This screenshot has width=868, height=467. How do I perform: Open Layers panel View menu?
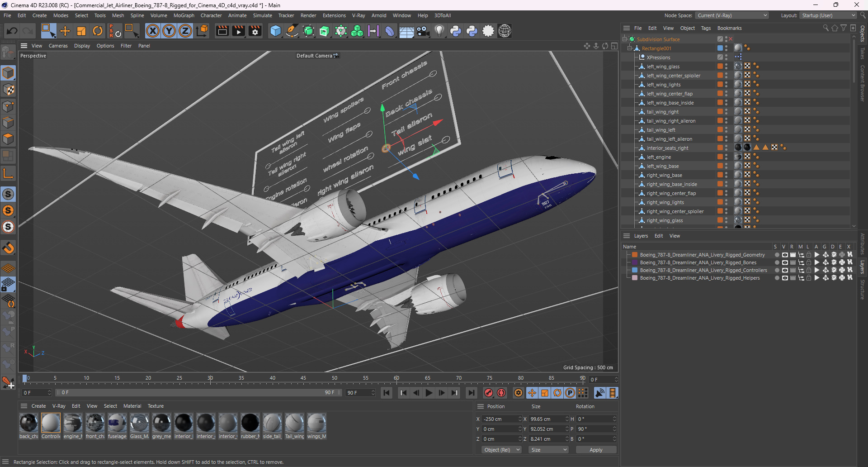(675, 236)
